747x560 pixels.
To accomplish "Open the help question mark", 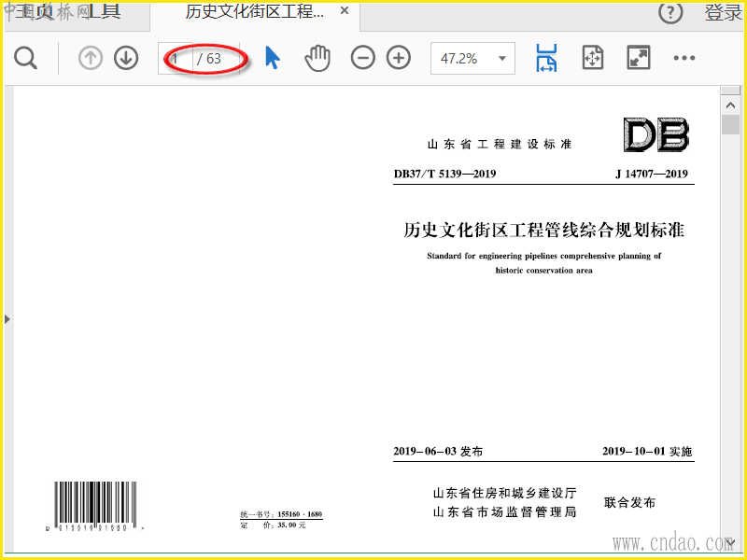I will coord(670,13).
